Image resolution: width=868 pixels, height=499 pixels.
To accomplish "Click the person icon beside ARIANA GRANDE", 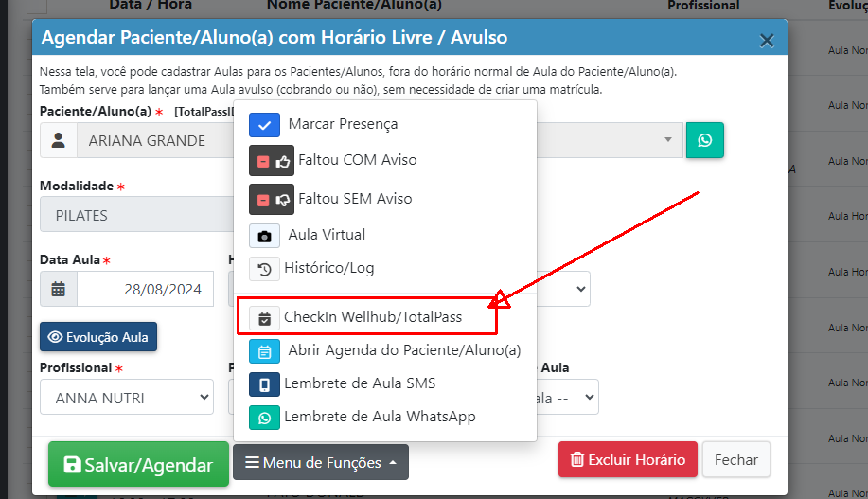I will point(58,141).
